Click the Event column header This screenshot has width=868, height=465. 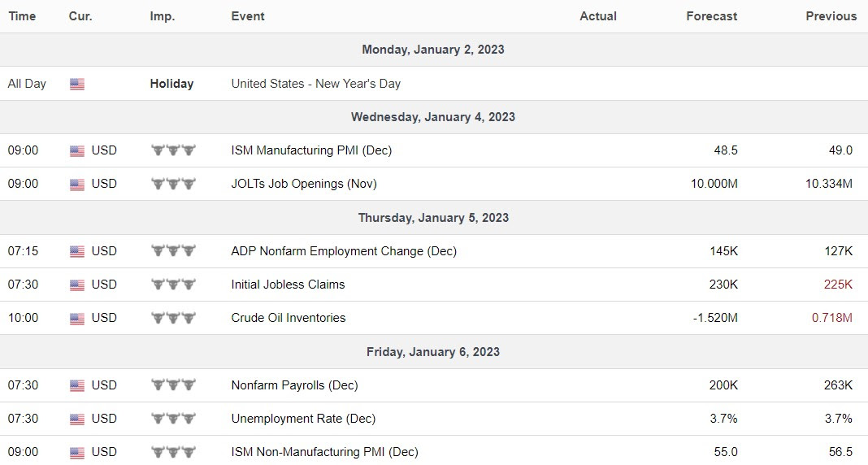[247, 16]
